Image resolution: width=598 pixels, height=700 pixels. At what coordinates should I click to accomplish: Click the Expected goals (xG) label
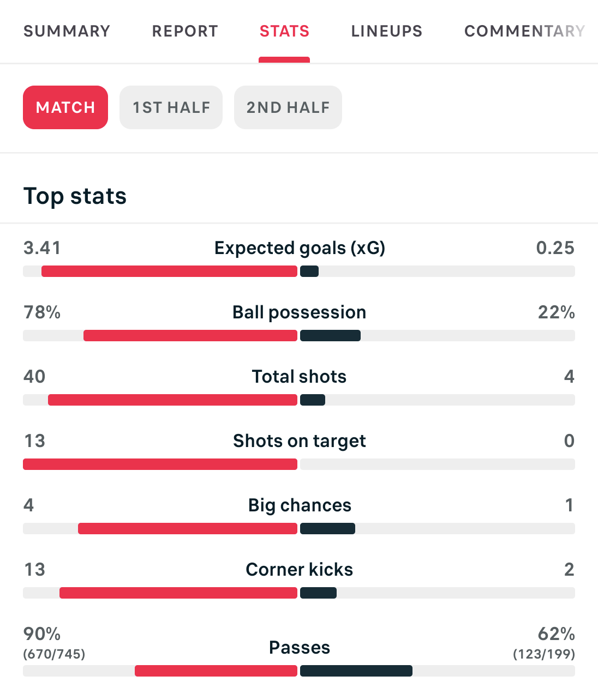(x=300, y=248)
